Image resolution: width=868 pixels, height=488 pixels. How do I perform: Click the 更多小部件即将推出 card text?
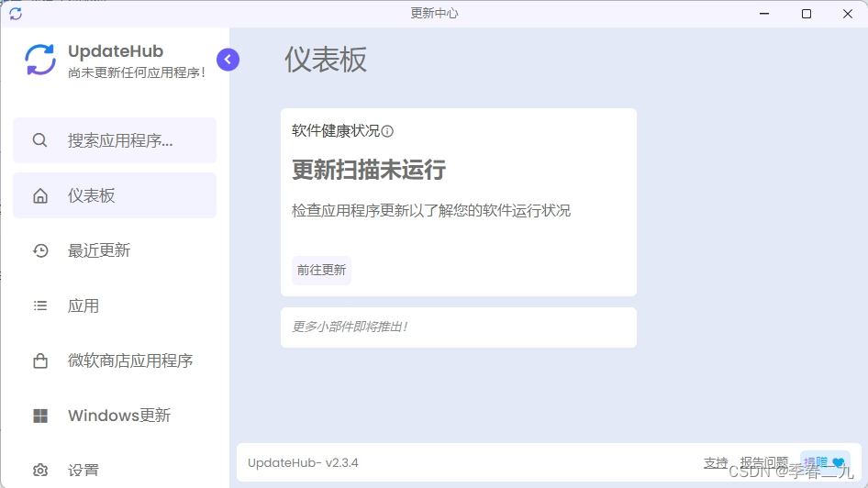pyautogui.click(x=350, y=327)
